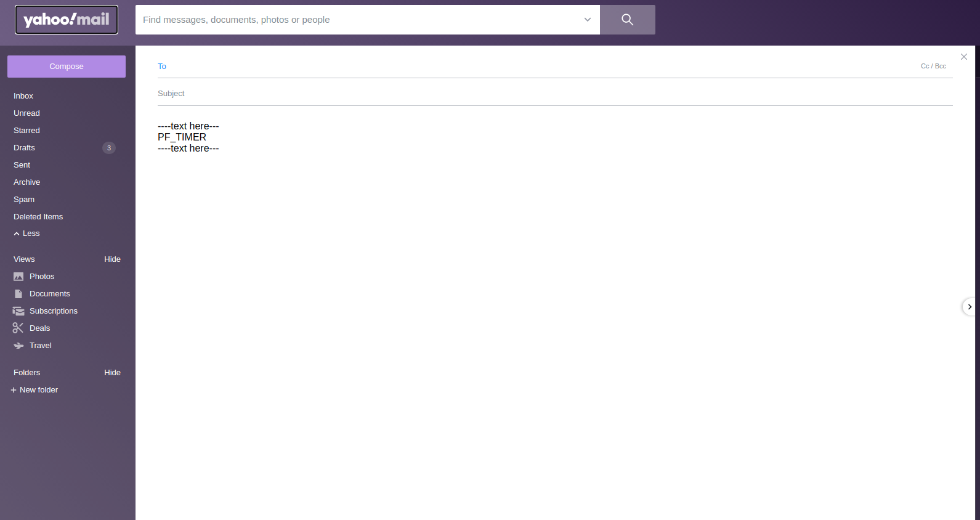The image size is (980, 520).
Task: Open the Starred messages folder
Action: tap(26, 131)
